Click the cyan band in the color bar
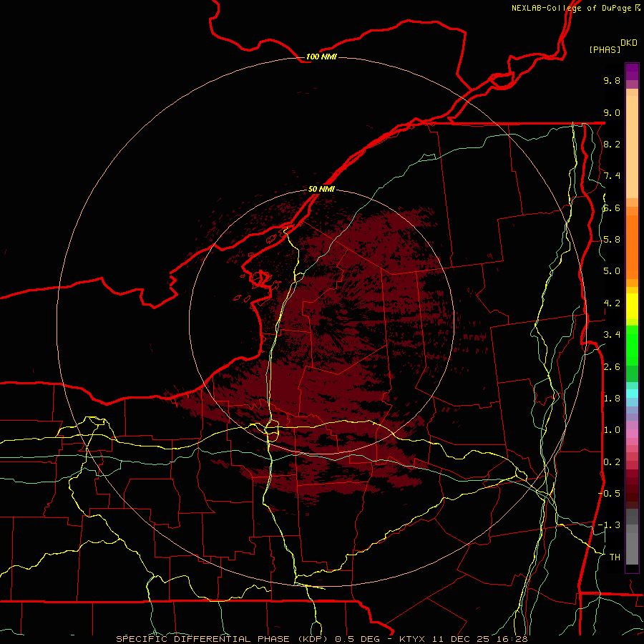Viewport: 644px width, 644px height. (x=632, y=394)
